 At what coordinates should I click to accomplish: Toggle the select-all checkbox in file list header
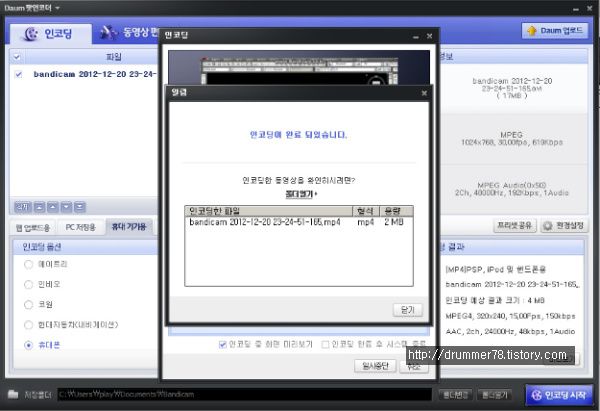17,57
